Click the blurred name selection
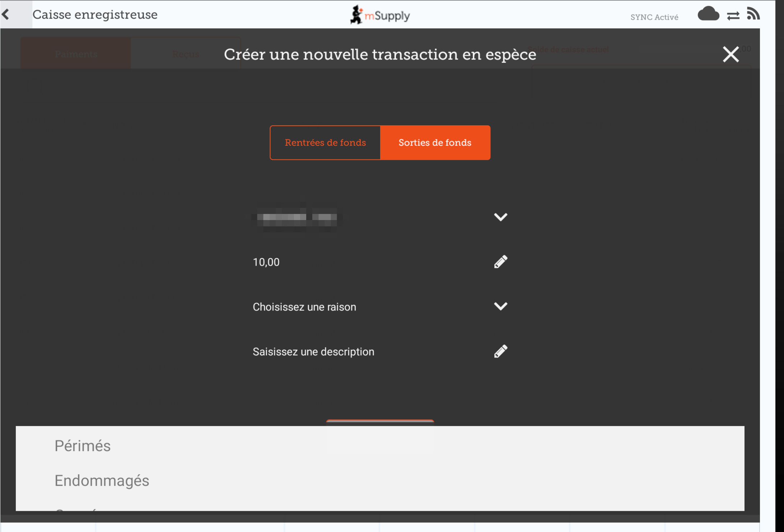Screen dimensions: 784x532 [297, 217]
